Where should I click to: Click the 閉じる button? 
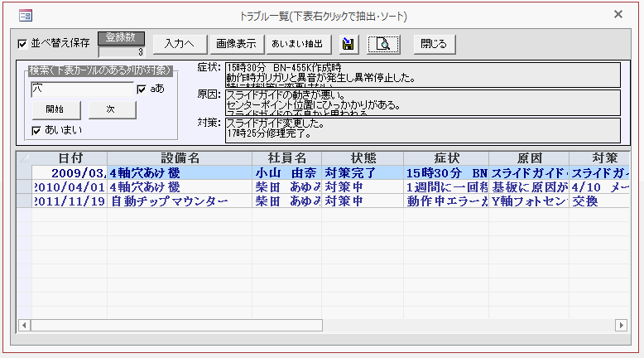tap(434, 44)
